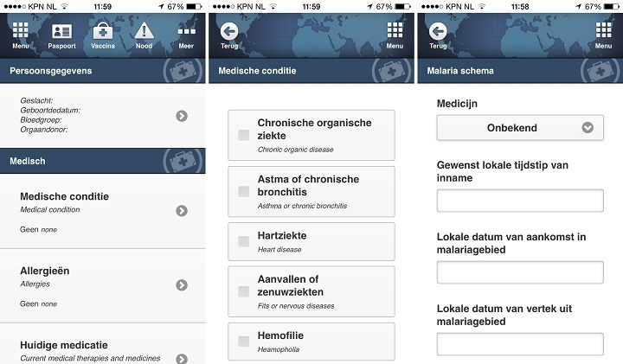The image size is (623, 364).
Task: Open the Huidige medicatie list item
Action: click(x=102, y=344)
